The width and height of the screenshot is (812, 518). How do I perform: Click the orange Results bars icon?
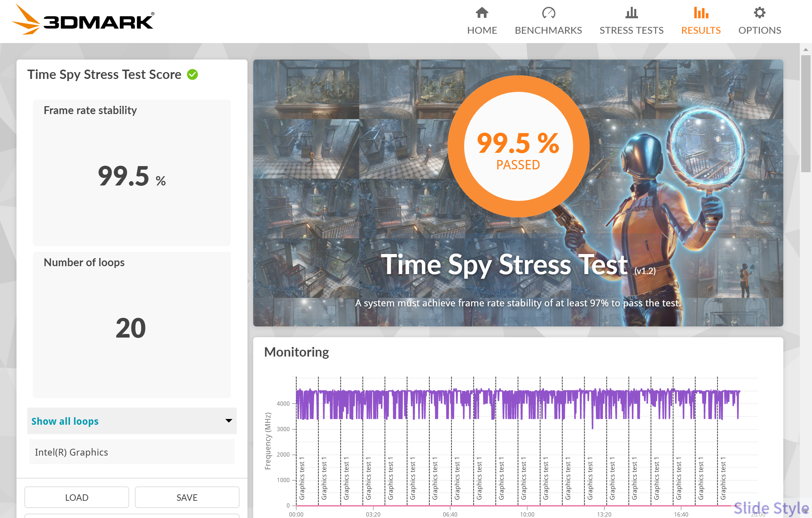click(701, 13)
